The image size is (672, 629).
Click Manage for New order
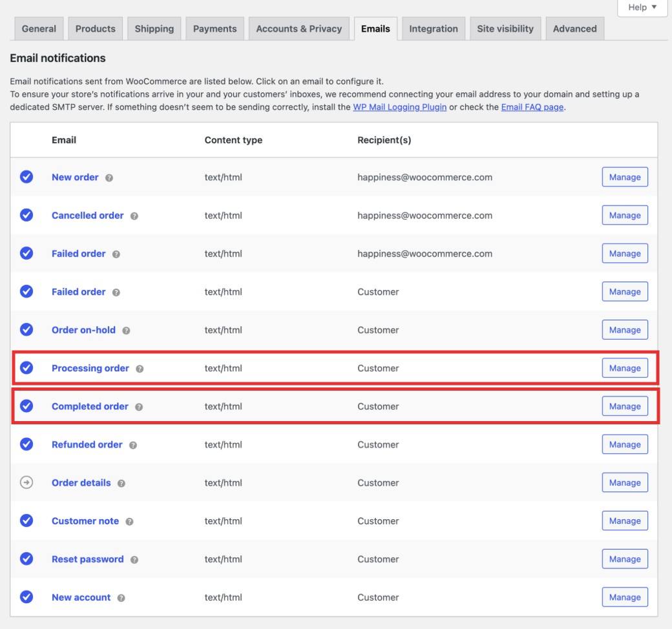point(625,177)
